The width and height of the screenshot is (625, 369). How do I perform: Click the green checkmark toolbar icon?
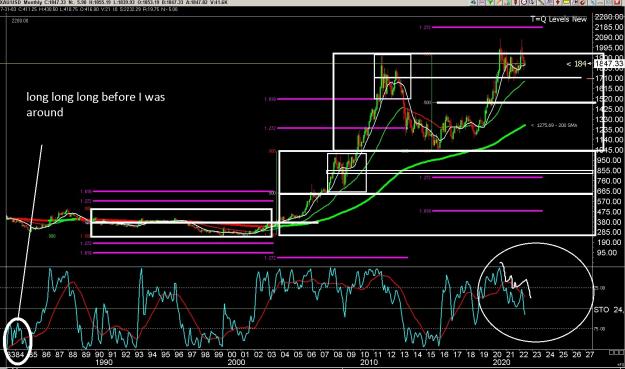click(x=490, y=2)
